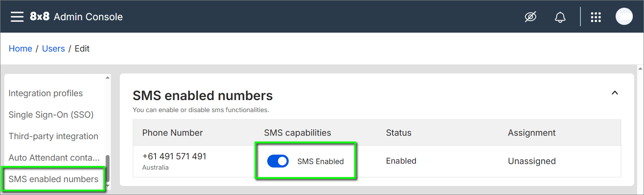
Task: Disable the SMS Enabled toggle
Action: click(278, 161)
